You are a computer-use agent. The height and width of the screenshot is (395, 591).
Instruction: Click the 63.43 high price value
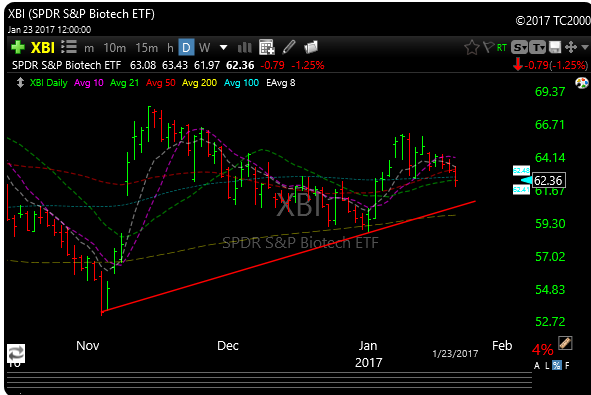[175, 65]
